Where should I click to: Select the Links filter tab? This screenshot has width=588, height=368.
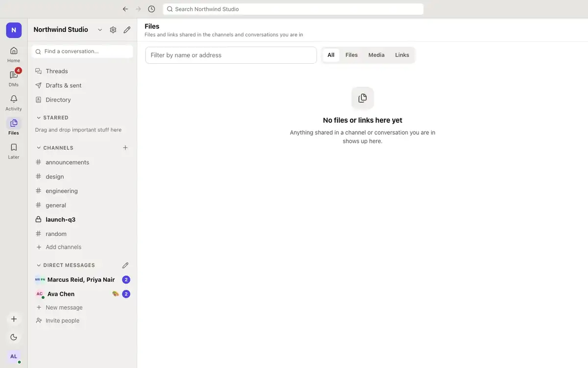pos(402,55)
